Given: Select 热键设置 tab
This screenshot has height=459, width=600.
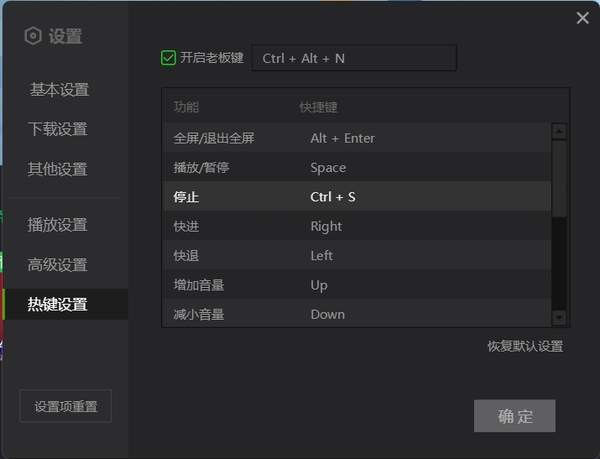Looking at the screenshot, I should [58, 305].
